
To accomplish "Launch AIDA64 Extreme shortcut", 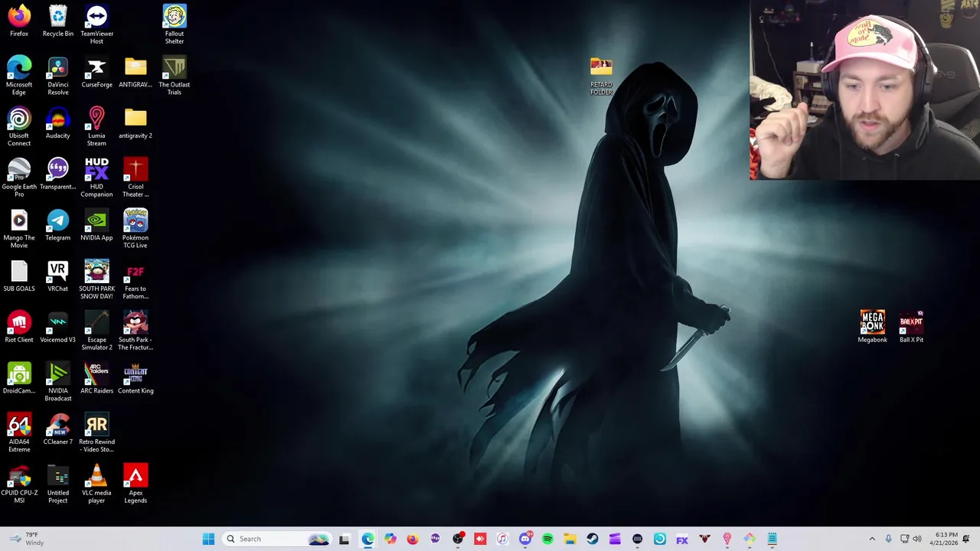I will (x=19, y=432).
